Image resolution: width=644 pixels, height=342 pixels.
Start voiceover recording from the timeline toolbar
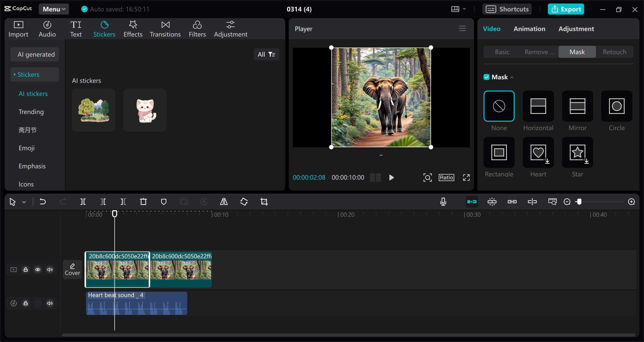(x=443, y=202)
